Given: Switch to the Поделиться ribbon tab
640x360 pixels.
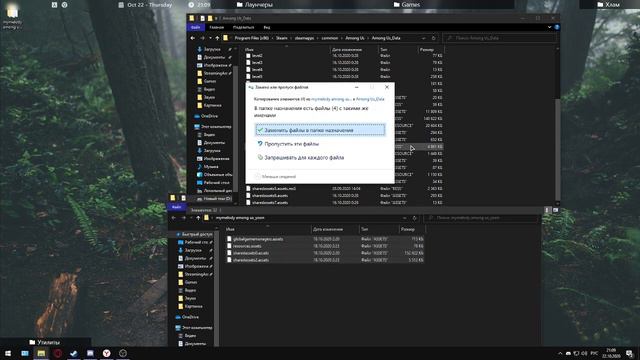Looking at the screenshot, I should point(243,27).
